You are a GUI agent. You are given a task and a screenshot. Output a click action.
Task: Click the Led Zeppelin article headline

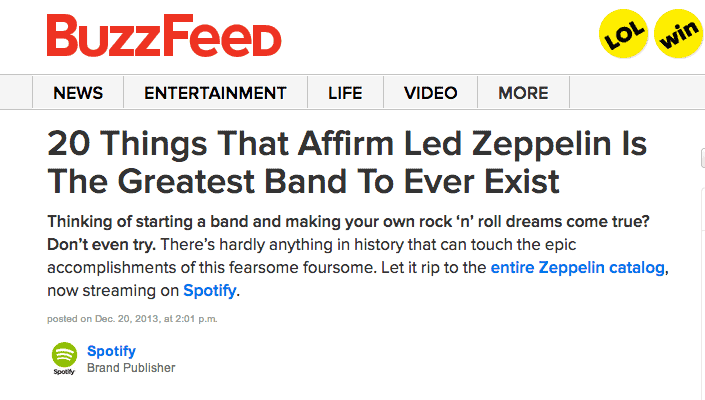point(347,162)
